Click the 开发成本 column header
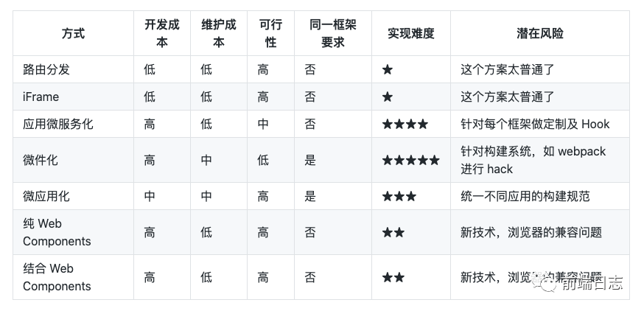 (161, 33)
